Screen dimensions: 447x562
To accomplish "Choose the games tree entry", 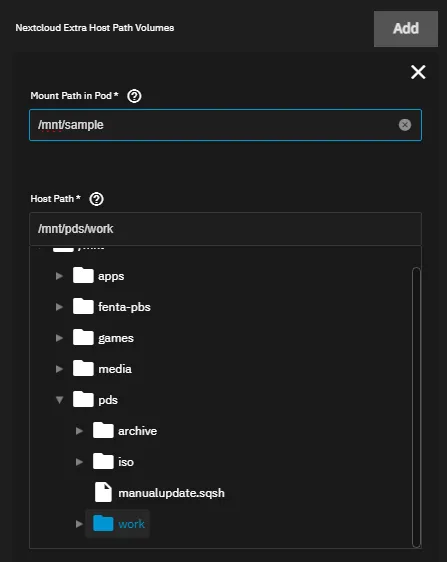I will [116, 338].
